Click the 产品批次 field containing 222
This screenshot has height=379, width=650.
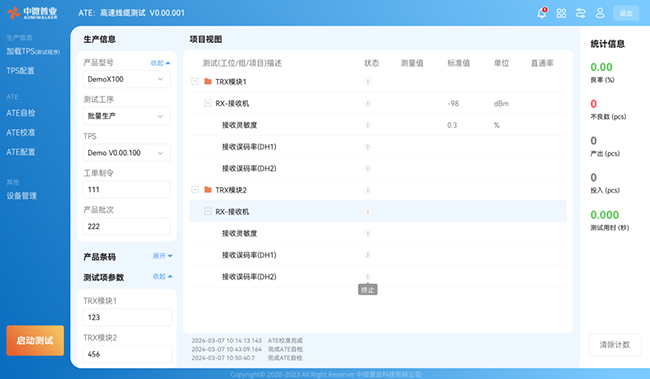coord(126,226)
